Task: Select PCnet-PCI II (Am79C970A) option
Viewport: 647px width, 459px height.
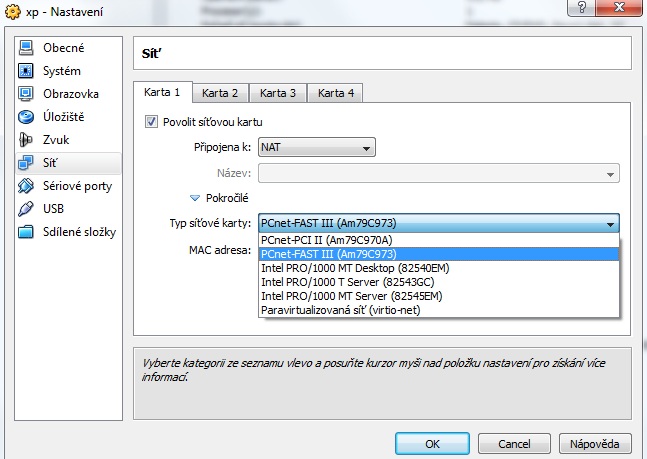Action: [439, 240]
